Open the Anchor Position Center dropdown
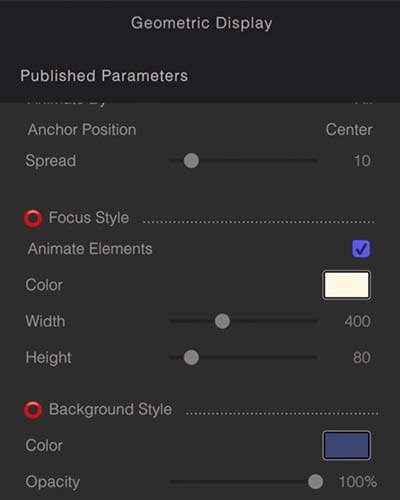The width and height of the screenshot is (400, 500). coord(349,129)
